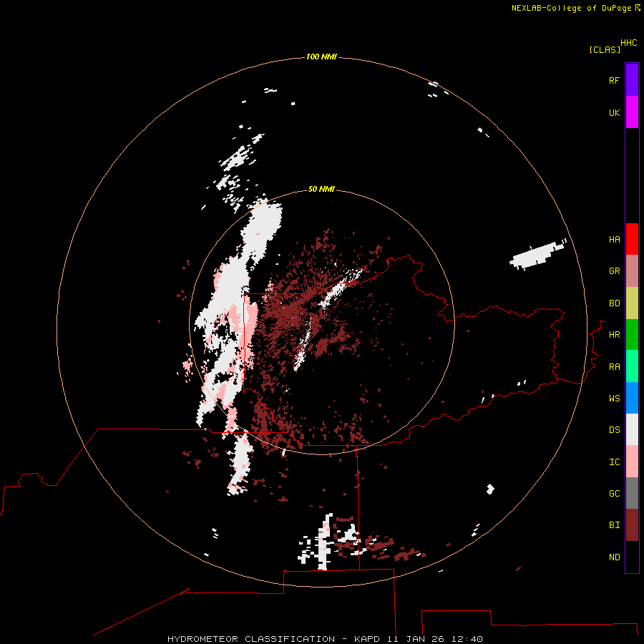This screenshot has width=644, height=644.
Task: Select the GC gray legend swatch
Action: pos(632,493)
